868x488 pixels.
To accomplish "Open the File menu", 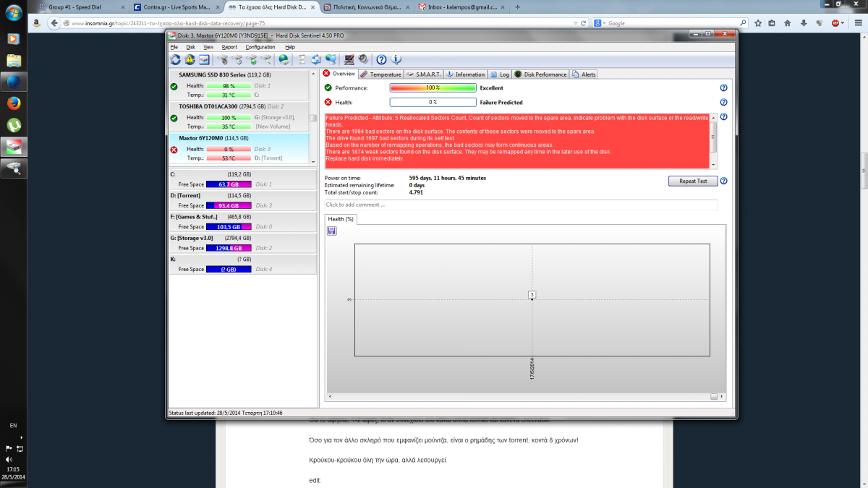I will pos(174,47).
